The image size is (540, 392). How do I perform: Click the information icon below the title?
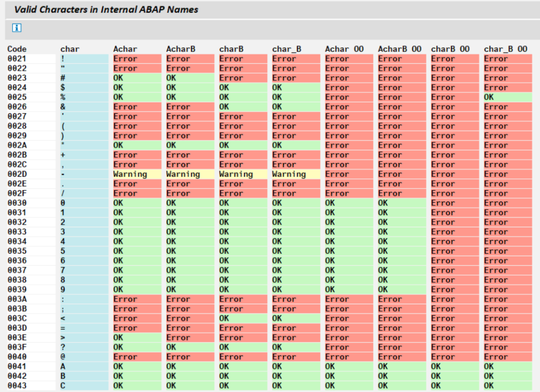[x=16, y=28]
